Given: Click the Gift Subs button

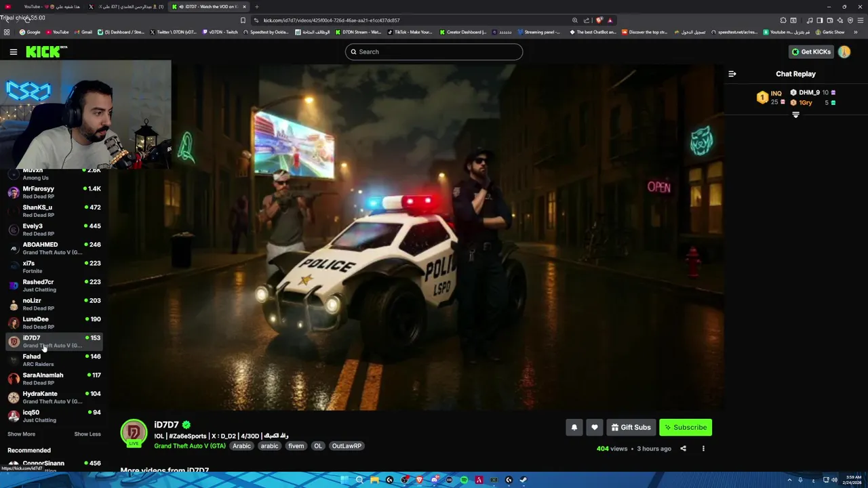Looking at the screenshot, I should click(x=631, y=427).
